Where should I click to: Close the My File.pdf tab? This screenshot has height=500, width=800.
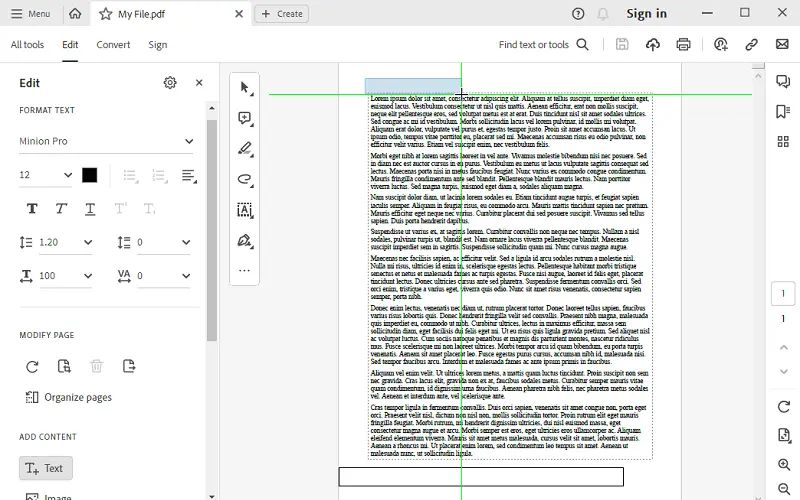239,14
